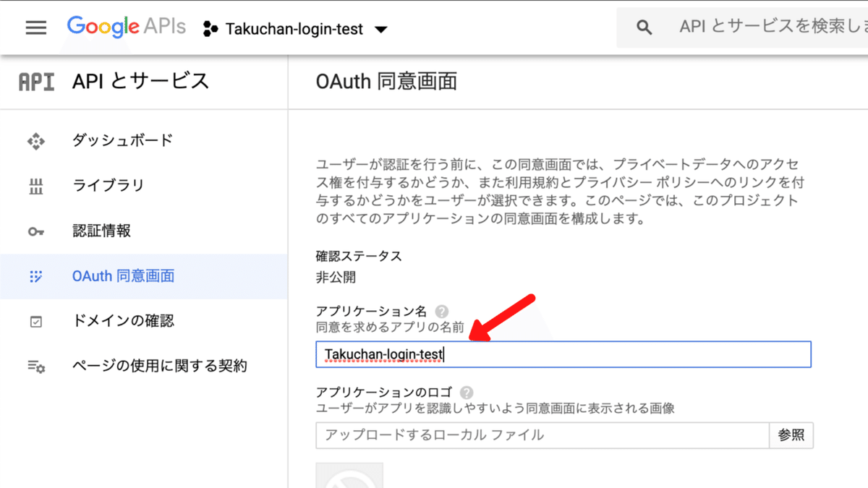Click the OAuth 同意画面 dots icon
868x488 pixels.
coord(36,276)
